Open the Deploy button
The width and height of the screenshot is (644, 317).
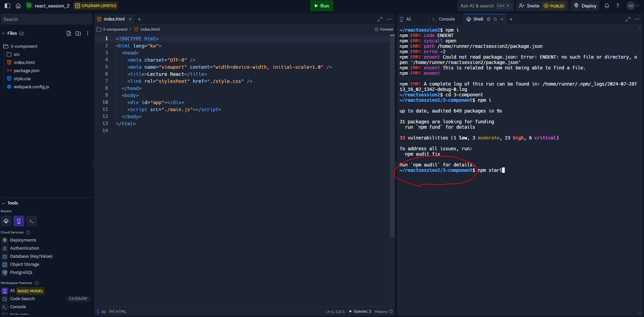click(585, 6)
